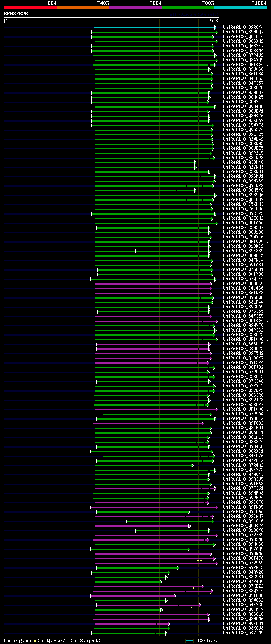
Task: Open hit UniRef100_Q8LBI0
Action: point(243,36)
